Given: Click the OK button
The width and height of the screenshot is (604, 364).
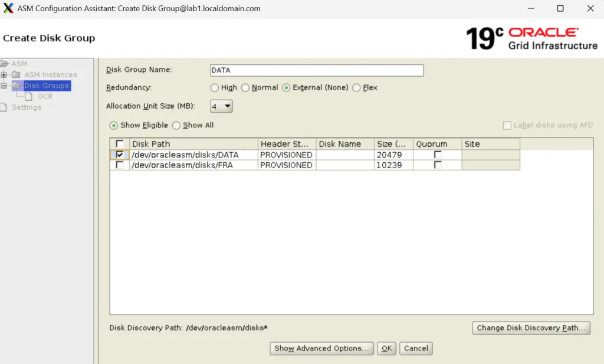Looking at the screenshot, I should click(x=386, y=348).
